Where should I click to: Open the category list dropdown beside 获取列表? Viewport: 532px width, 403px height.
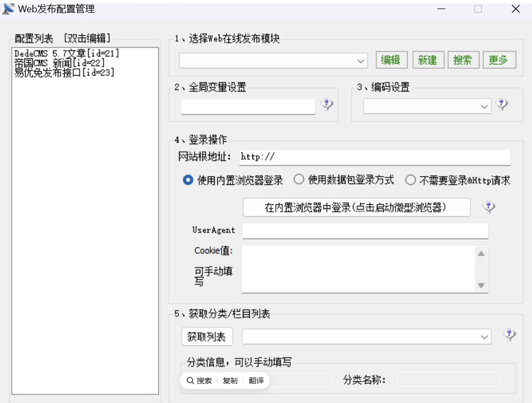coord(484,336)
